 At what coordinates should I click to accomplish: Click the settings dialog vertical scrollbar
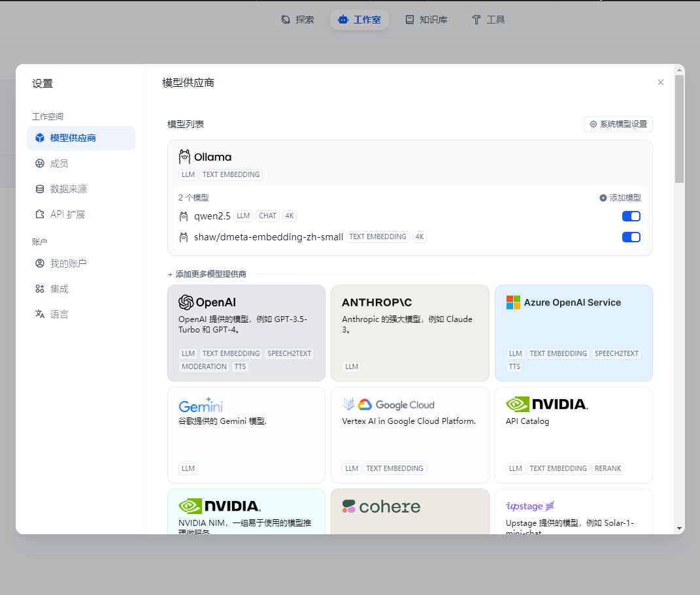pyautogui.click(x=680, y=129)
